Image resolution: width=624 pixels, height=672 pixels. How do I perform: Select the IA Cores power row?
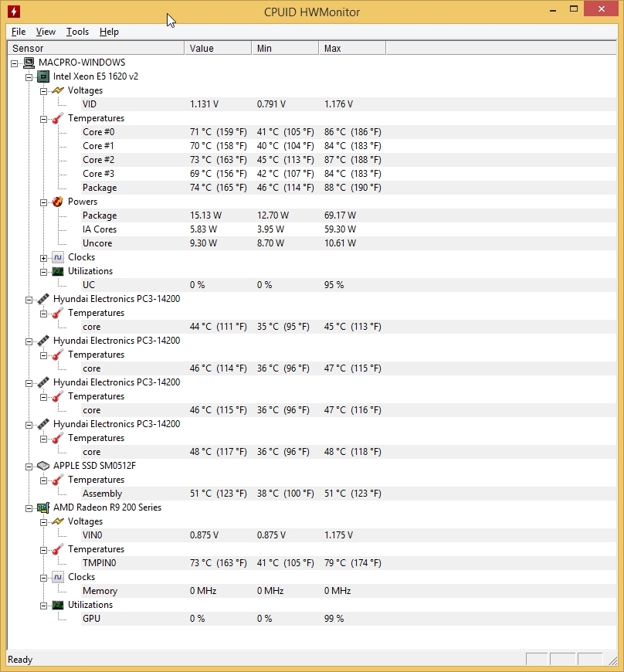pyautogui.click(x=348, y=229)
